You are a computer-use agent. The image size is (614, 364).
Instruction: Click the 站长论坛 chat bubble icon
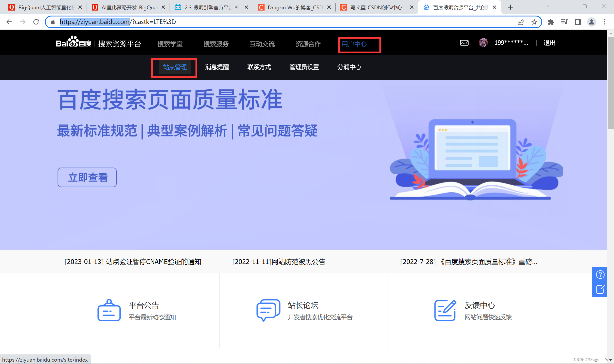click(x=268, y=310)
